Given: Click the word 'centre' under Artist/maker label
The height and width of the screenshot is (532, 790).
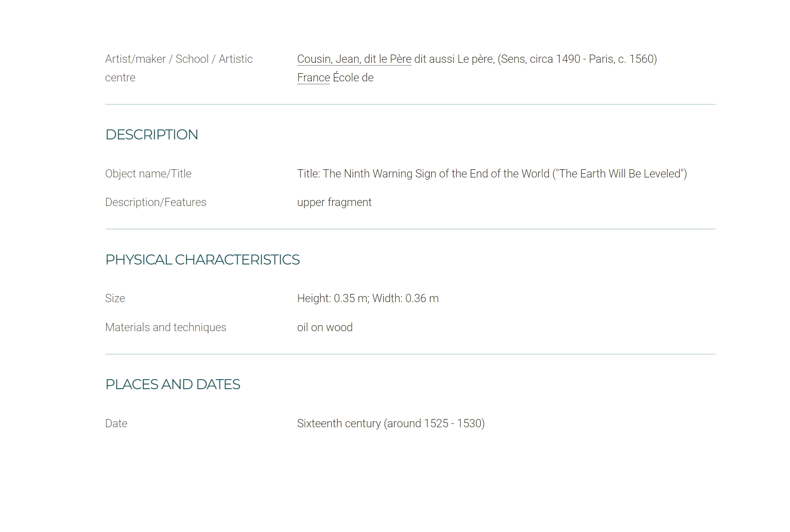Looking at the screenshot, I should tap(120, 77).
